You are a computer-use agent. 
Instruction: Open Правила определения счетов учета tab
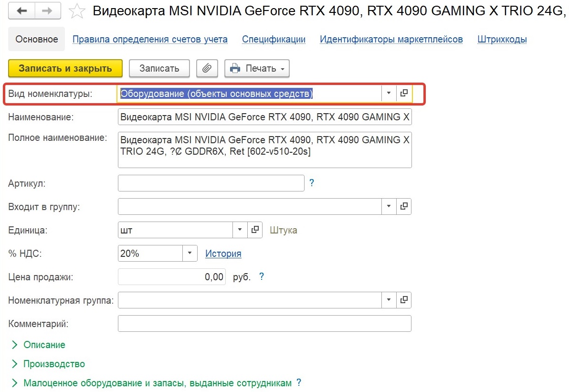tap(150, 39)
